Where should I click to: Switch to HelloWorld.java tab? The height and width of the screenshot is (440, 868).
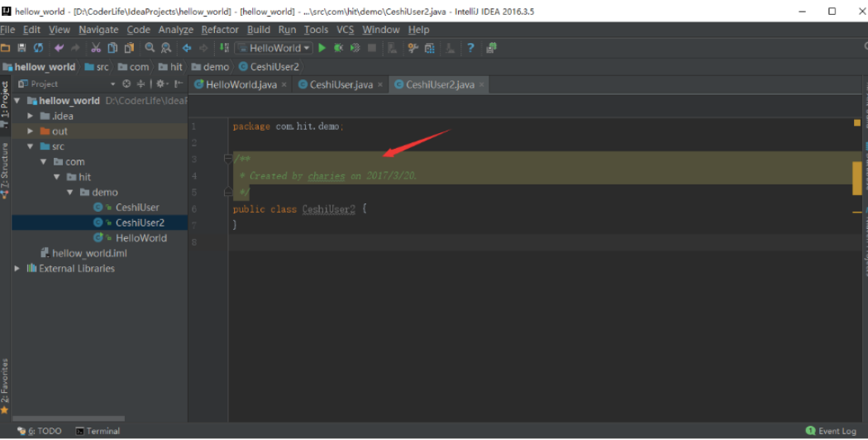pyautogui.click(x=241, y=85)
